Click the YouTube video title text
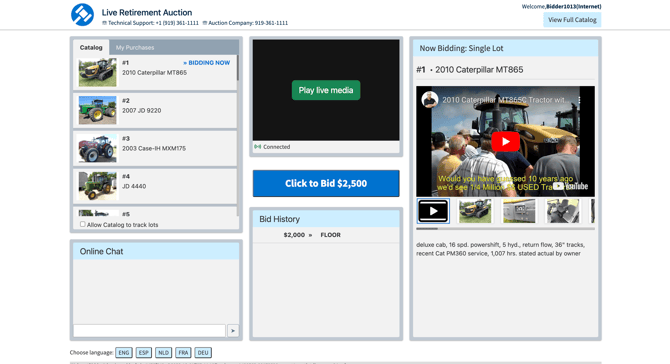 505,100
